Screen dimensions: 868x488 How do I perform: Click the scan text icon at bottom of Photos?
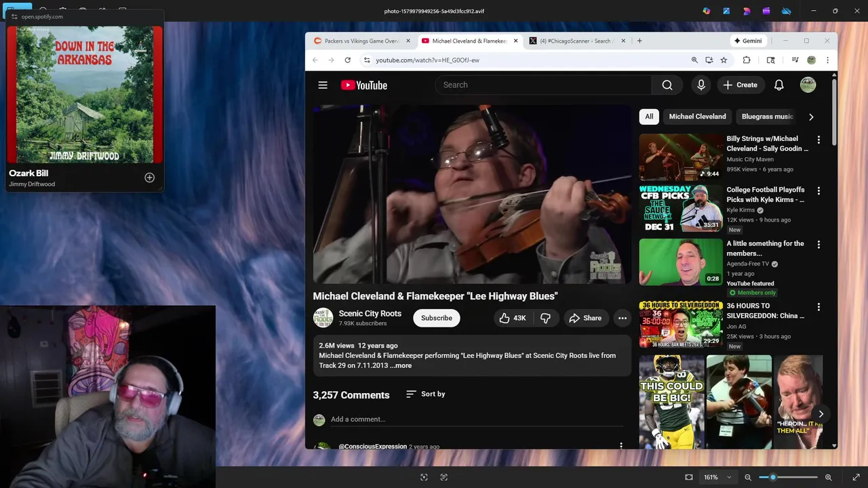[x=443, y=477]
